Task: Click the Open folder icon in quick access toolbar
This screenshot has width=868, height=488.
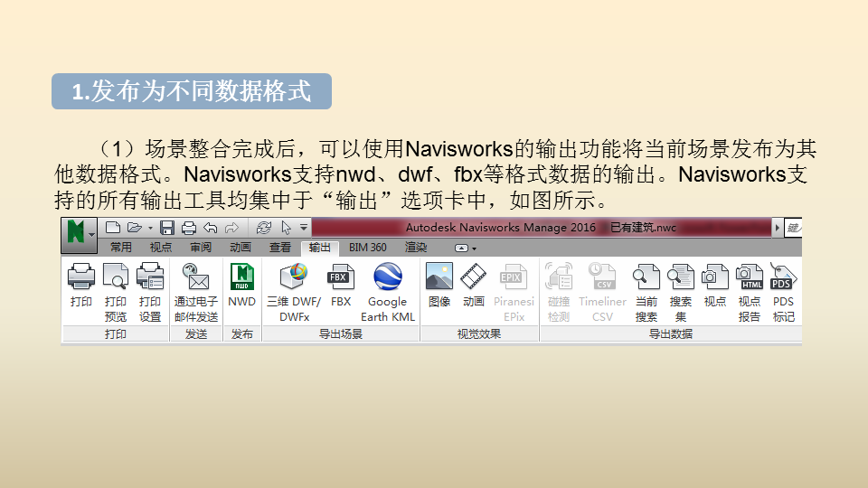Action: (x=134, y=228)
